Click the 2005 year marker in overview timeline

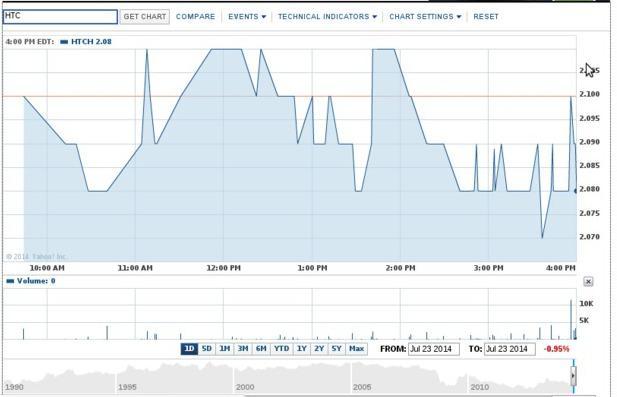pos(362,387)
